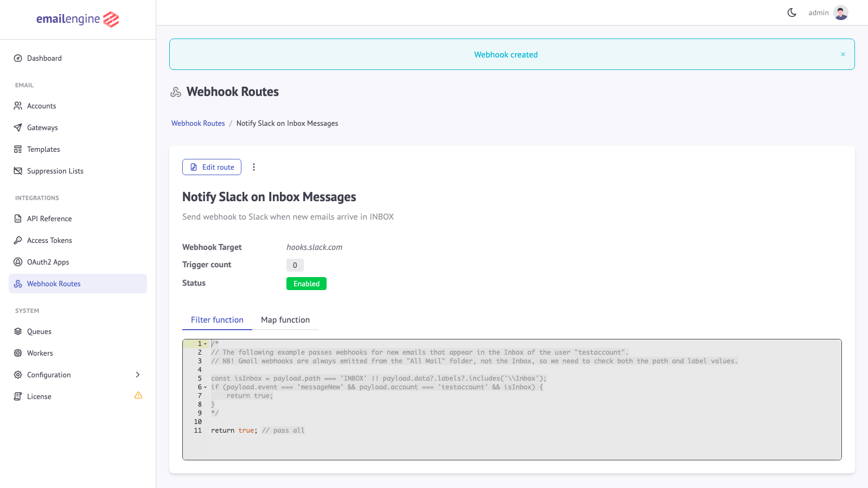Dismiss the Webhook created alert

click(x=843, y=54)
